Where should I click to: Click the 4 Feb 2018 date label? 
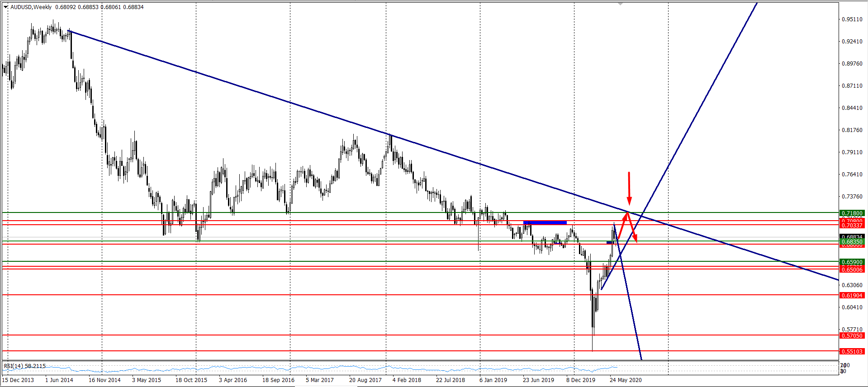point(407,380)
